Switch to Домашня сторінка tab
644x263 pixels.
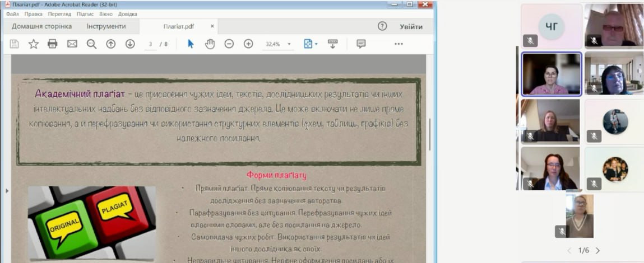coord(41,26)
